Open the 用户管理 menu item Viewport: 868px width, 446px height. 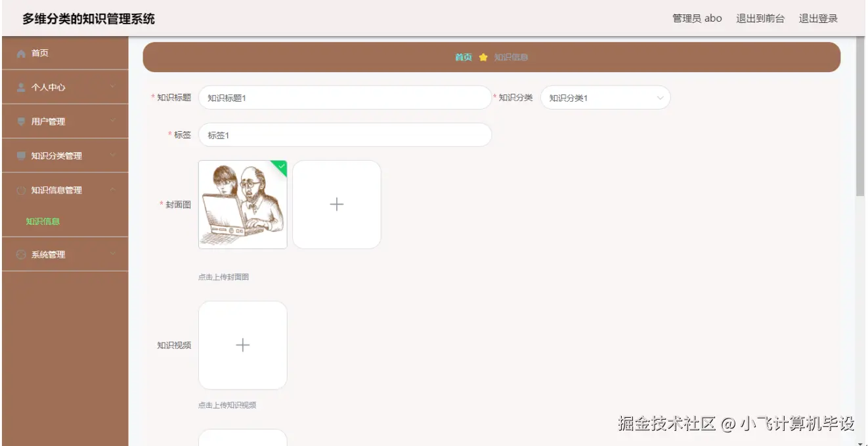click(x=64, y=121)
